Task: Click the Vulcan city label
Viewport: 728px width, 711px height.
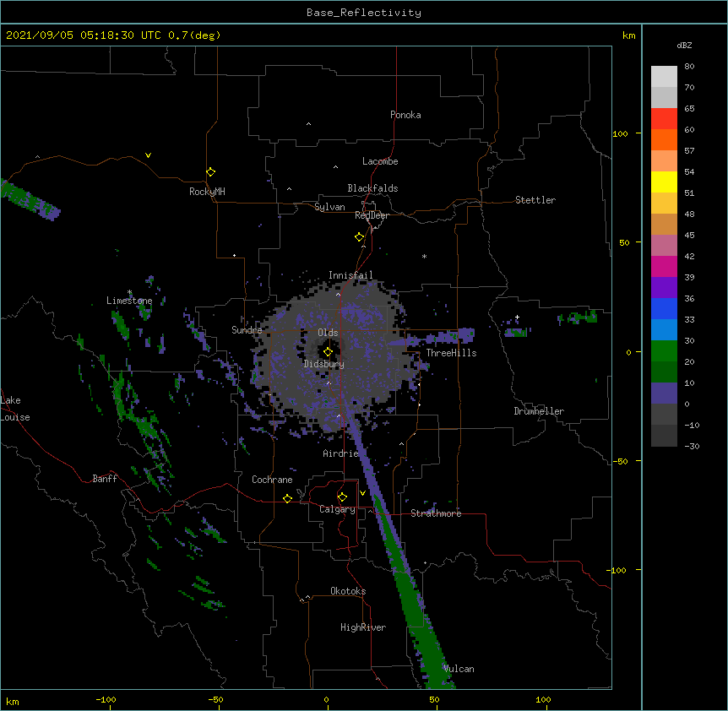Action: pos(459,669)
